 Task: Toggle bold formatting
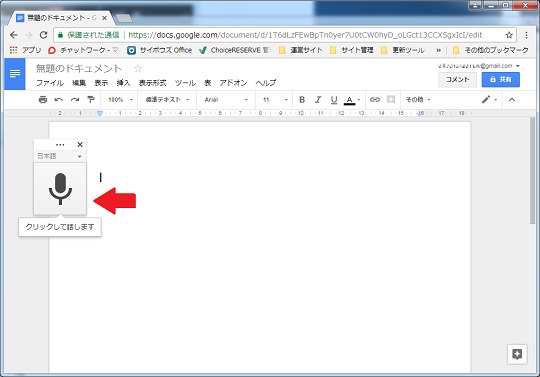point(302,100)
